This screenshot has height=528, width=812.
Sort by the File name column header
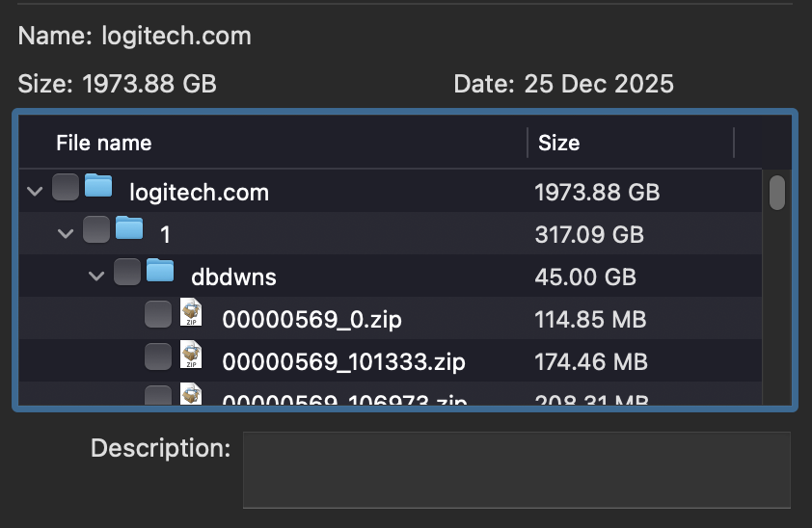tap(104, 144)
